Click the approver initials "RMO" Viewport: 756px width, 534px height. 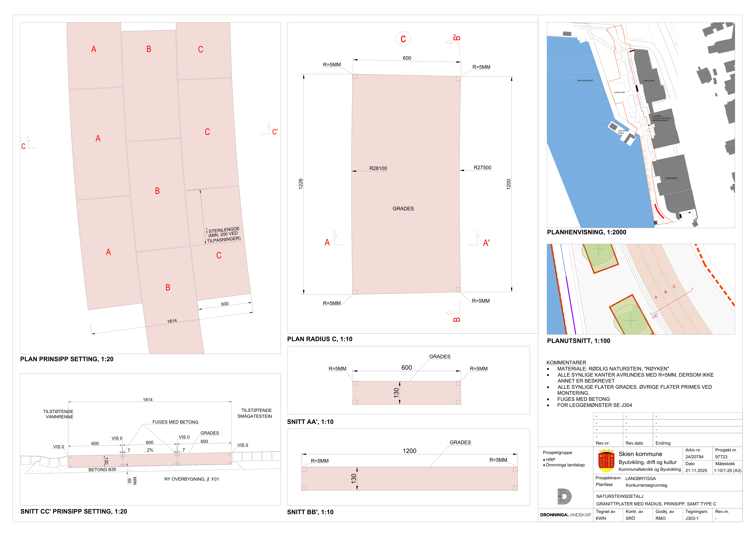[x=661, y=518]
